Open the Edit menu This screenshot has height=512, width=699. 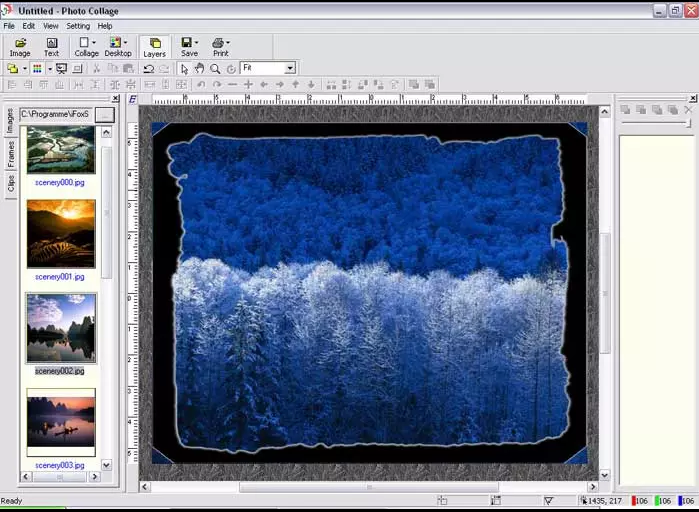pos(29,26)
